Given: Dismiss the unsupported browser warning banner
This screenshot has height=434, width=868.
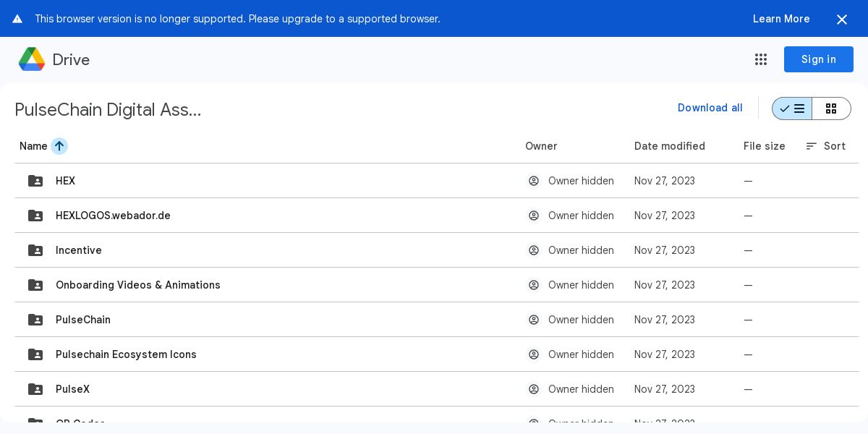Looking at the screenshot, I should click(842, 20).
